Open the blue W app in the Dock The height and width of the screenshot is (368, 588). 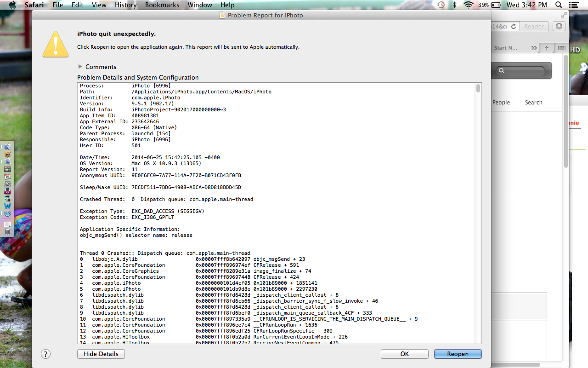pyautogui.click(x=7, y=206)
